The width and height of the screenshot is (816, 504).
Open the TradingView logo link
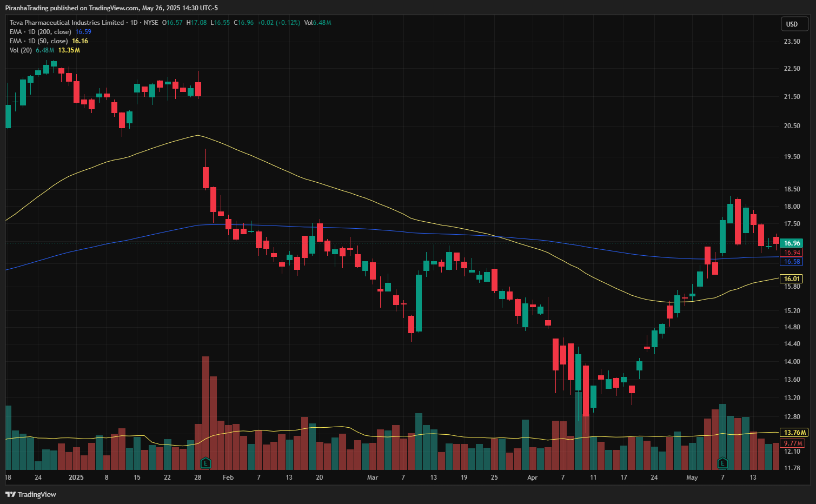tap(31, 494)
